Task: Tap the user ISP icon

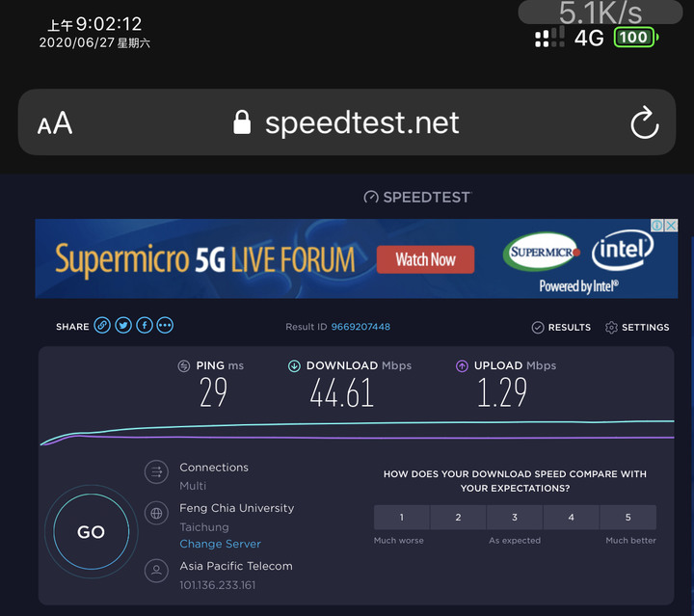Action: 156,571
